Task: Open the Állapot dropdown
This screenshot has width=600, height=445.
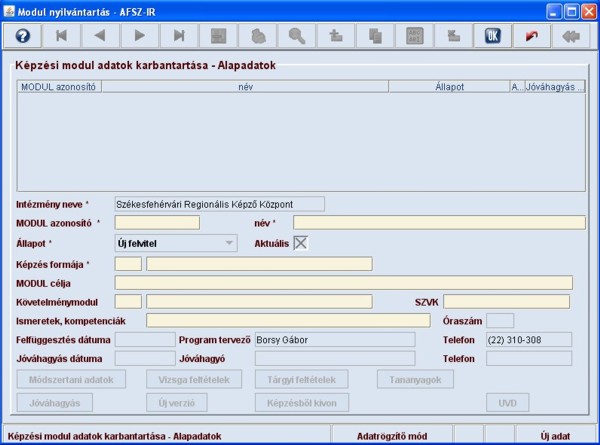Action: point(175,243)
